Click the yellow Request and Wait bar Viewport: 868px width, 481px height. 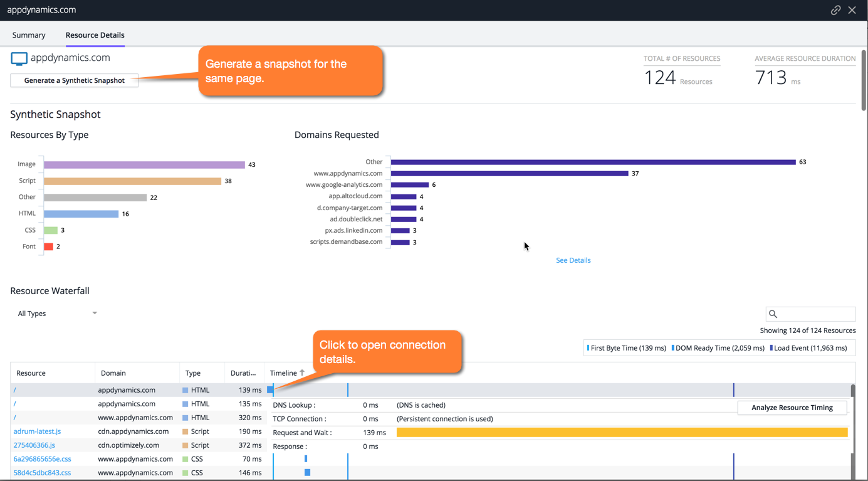click(x=622, y=432)
